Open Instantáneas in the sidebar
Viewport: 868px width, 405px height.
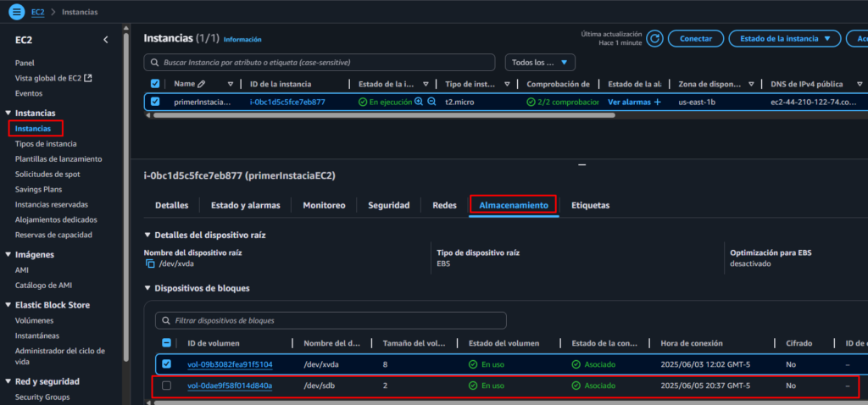[x=37, y=336]
